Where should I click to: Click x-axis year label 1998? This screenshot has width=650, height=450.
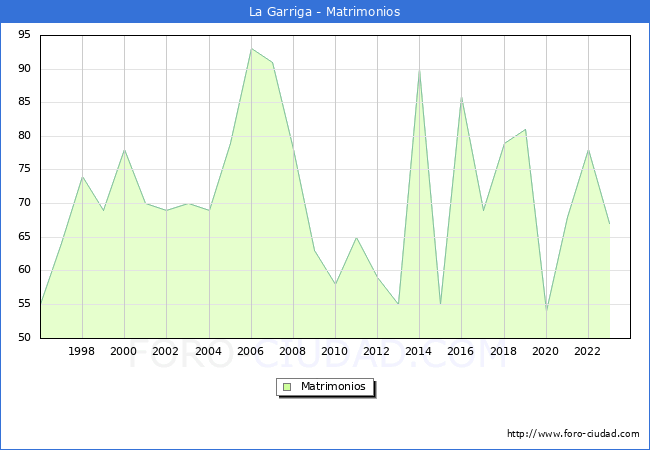click(x=81, y=351)
